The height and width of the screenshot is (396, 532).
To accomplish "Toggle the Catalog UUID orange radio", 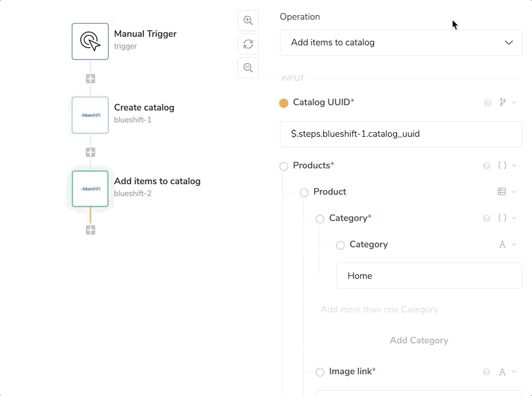I will click(284, 103).
